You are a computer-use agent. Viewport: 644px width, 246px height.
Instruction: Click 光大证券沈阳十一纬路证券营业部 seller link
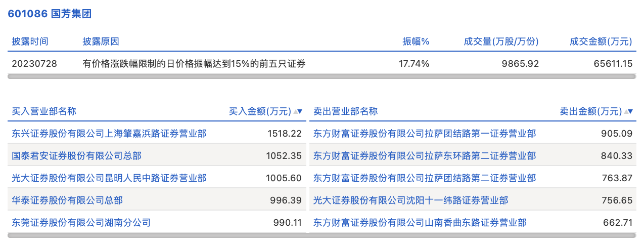point(410,200)
